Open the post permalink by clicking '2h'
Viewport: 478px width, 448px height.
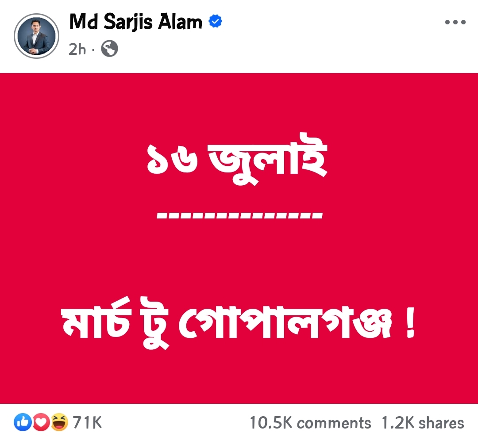pyautogui.click(x=77, y=50)
